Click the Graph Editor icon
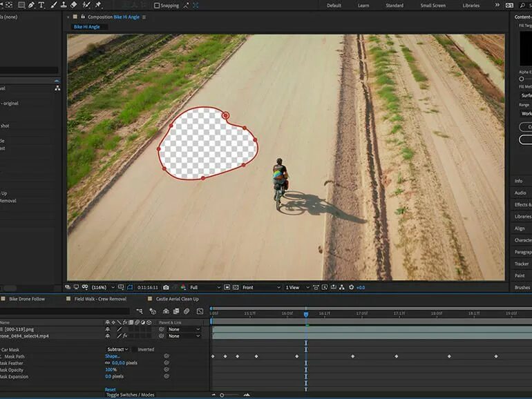The image size is (532, 399). [200, 311]
